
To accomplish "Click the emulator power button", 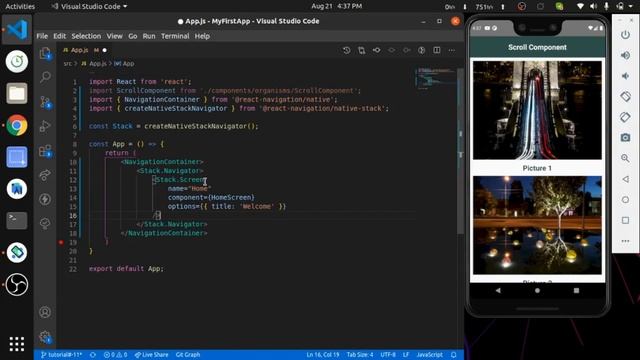I will pyautogui.click(x=625, y=35).
